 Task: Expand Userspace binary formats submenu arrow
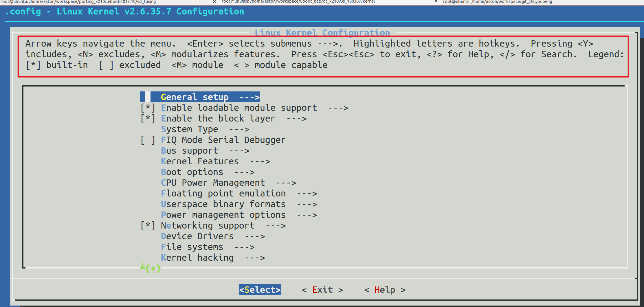coord(307,204)
